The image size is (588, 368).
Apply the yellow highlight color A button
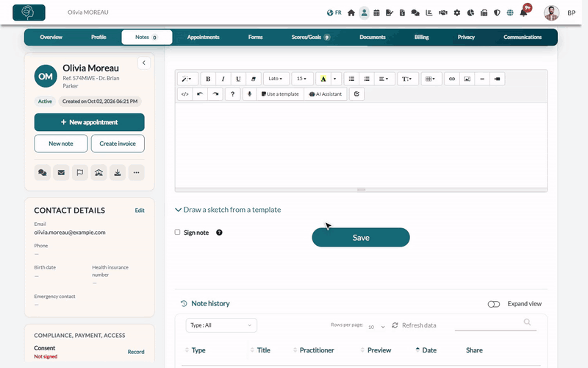tap(323, 79)
